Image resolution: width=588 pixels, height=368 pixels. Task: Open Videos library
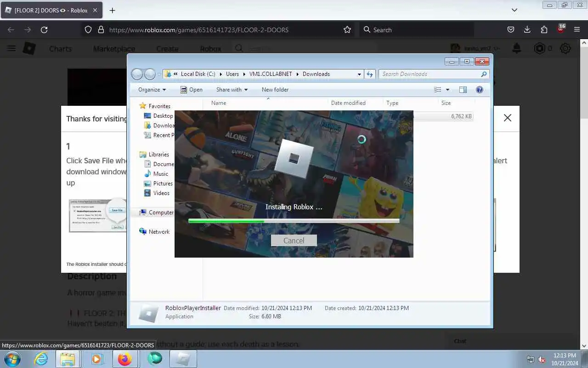coord(157,193)
